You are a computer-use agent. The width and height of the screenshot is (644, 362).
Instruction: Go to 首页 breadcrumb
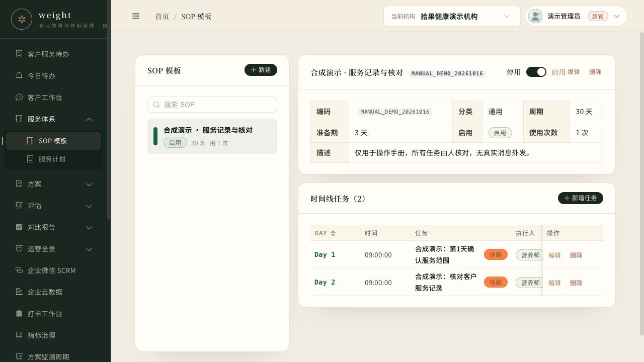coord(162,16)
